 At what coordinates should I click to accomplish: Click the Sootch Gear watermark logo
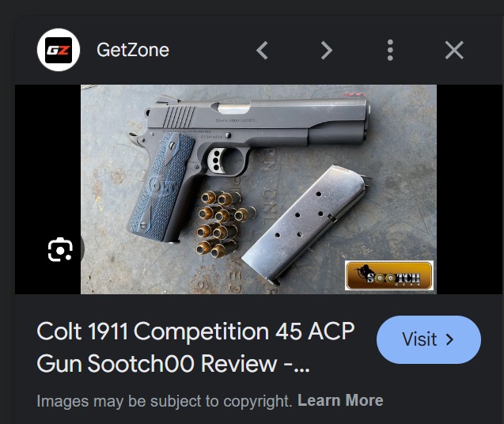click(389, 275)
